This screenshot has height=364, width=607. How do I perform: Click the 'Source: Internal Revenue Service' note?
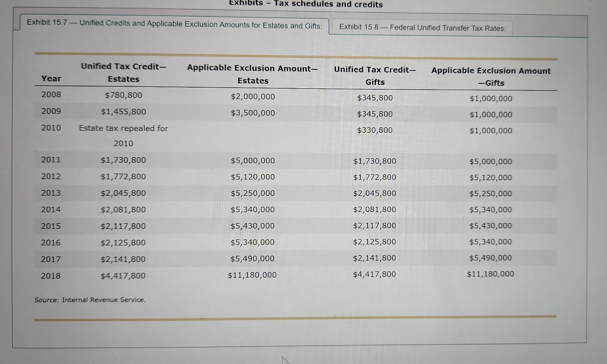coord(90,300)
